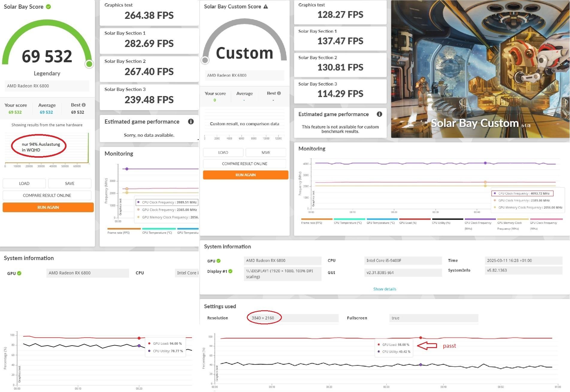This screenshot has height=392, width=570.
Task: Click the AMD Radeon RX 6800 field under the Custom gauge
Action: 244,75
